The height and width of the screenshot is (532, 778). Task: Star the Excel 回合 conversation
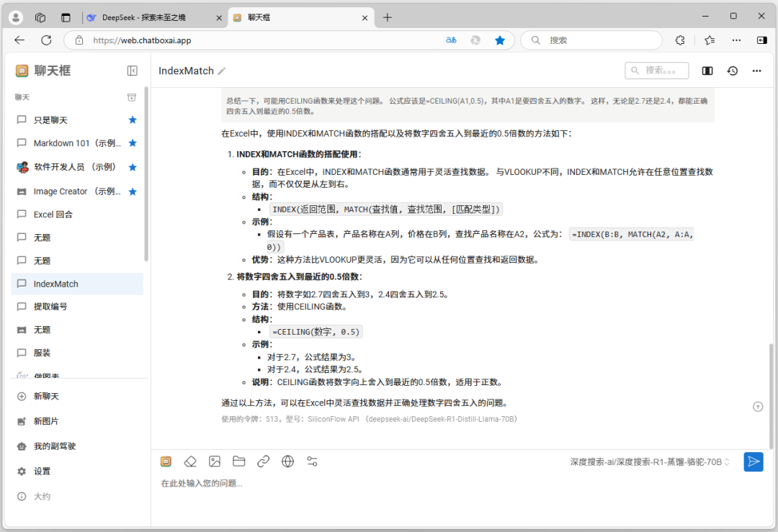132,214
